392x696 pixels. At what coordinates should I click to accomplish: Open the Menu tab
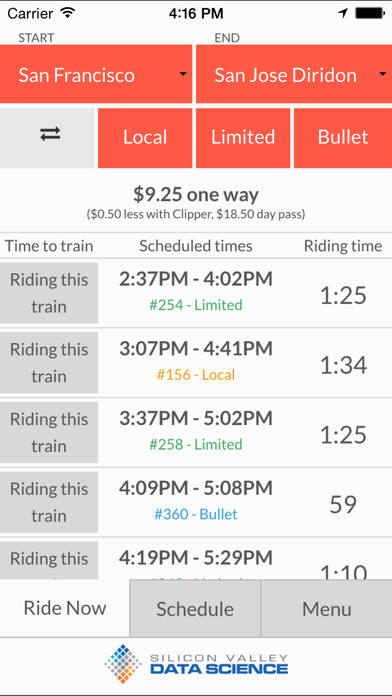click(327, 609)
